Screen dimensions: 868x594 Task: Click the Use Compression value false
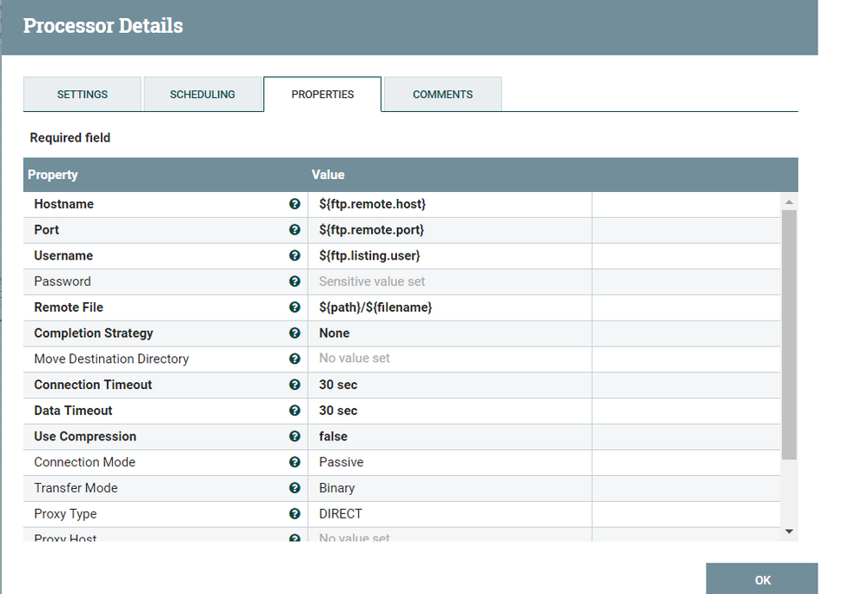(x=334, y=436)
